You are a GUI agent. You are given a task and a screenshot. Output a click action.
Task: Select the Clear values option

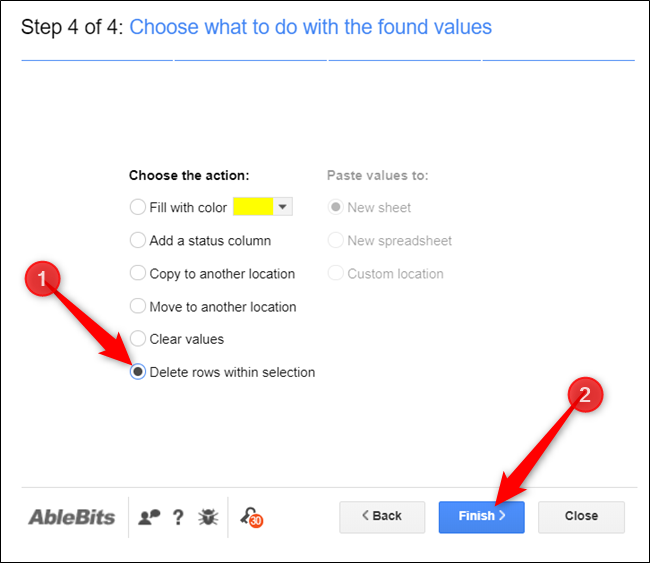point(138,339)
